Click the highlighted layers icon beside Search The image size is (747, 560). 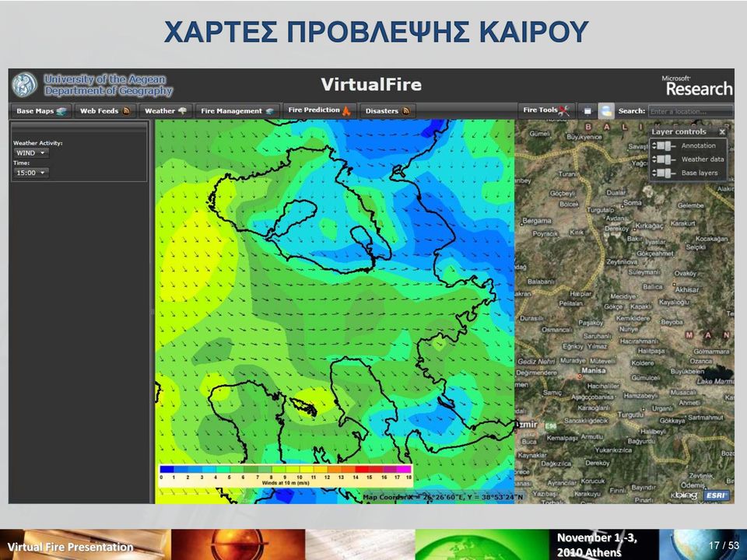(x=606, y=111)
